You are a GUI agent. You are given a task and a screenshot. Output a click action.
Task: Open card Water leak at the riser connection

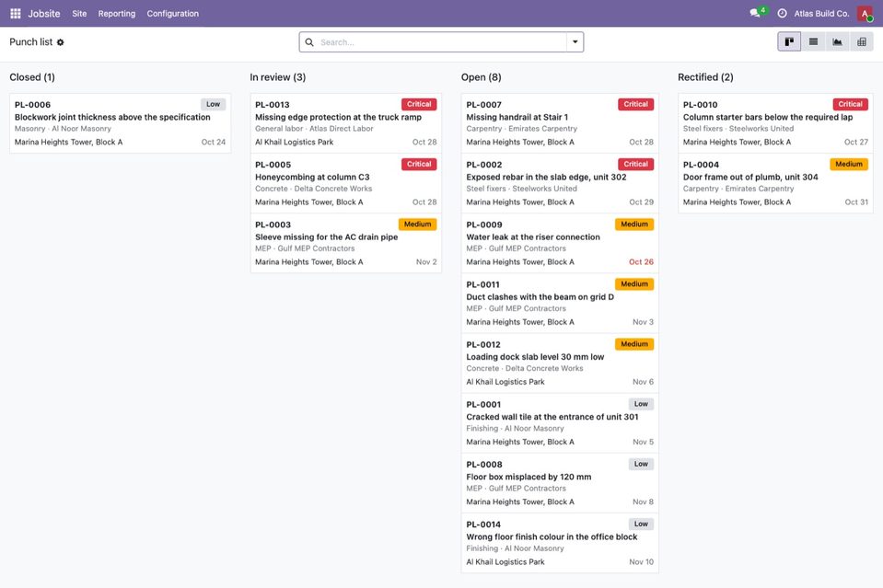coord(560,243)
